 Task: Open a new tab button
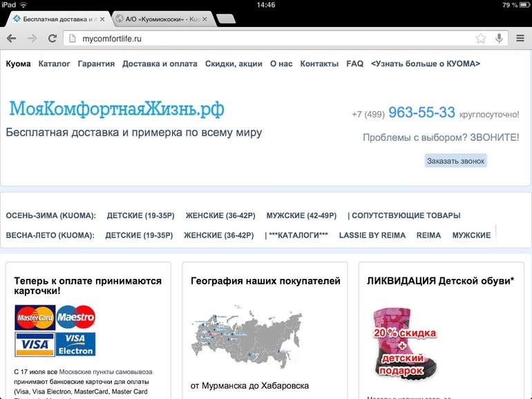point(225,19)
